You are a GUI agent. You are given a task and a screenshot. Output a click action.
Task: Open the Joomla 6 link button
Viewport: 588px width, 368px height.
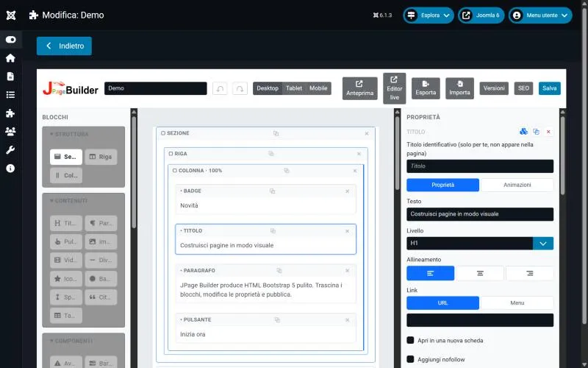[481, 15]
